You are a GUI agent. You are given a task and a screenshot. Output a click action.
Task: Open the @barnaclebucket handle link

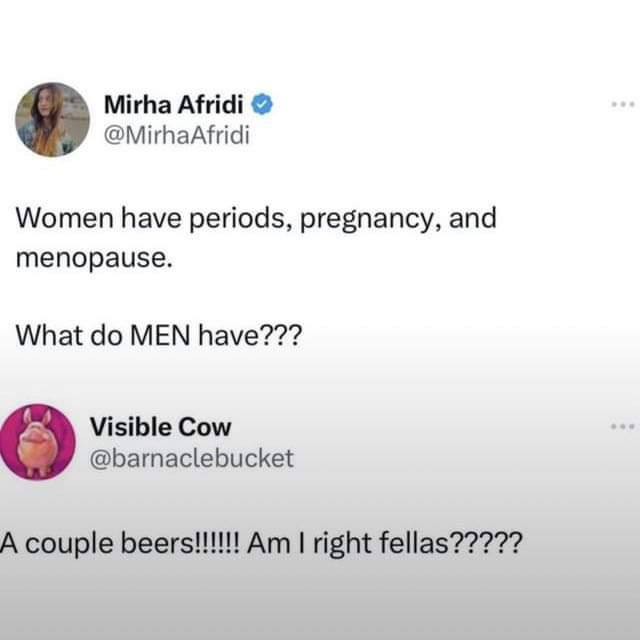(x=192, y=457)
